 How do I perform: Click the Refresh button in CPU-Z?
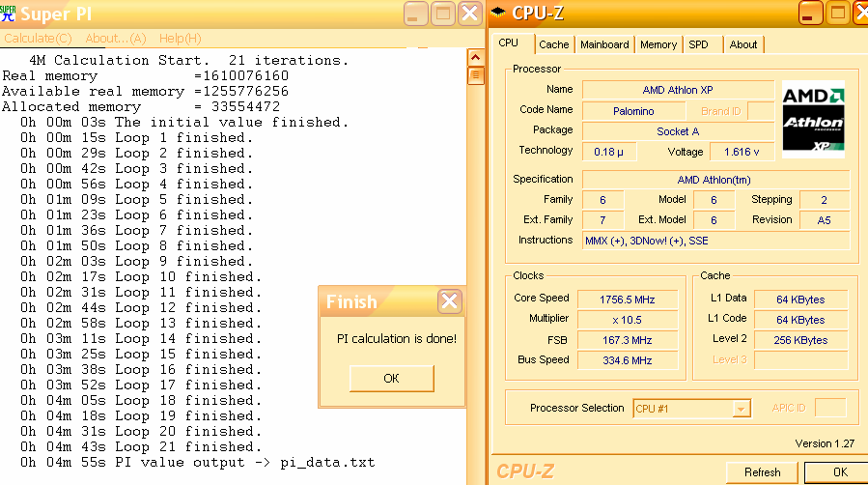[762, 471]
